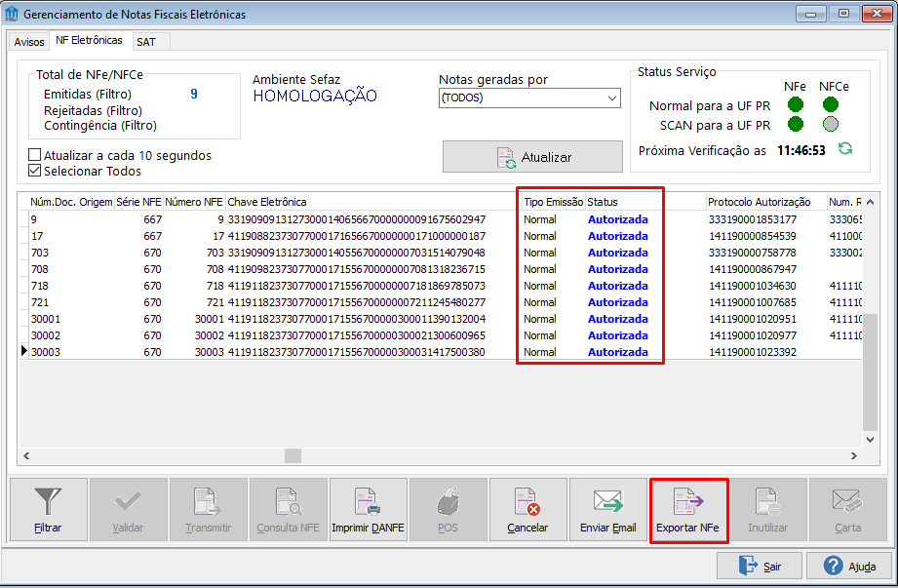Click row pointer arrow beside 30003
Viewport: 898px width, 588px height.
point(24,351)
